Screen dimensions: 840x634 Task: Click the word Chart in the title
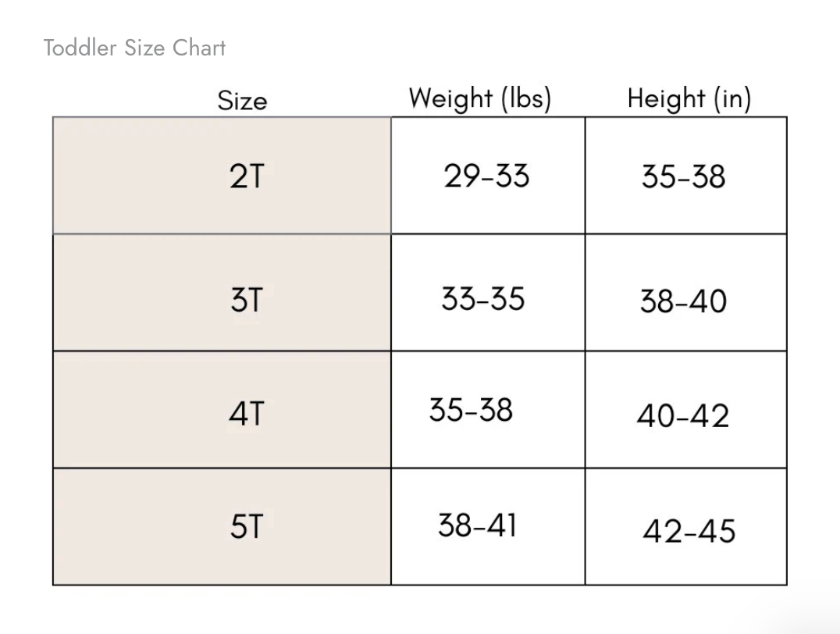tap(199, 48)
